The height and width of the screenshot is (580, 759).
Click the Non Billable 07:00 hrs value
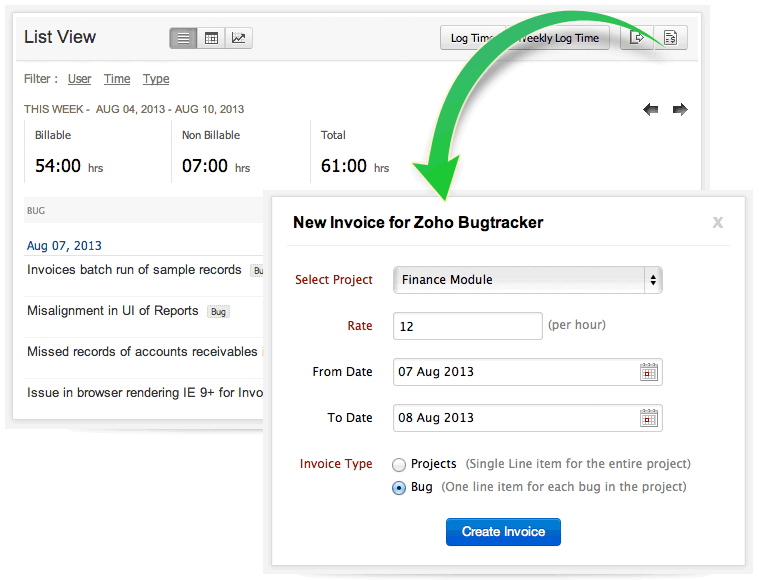pyautogui.click(x=216, y=166)
